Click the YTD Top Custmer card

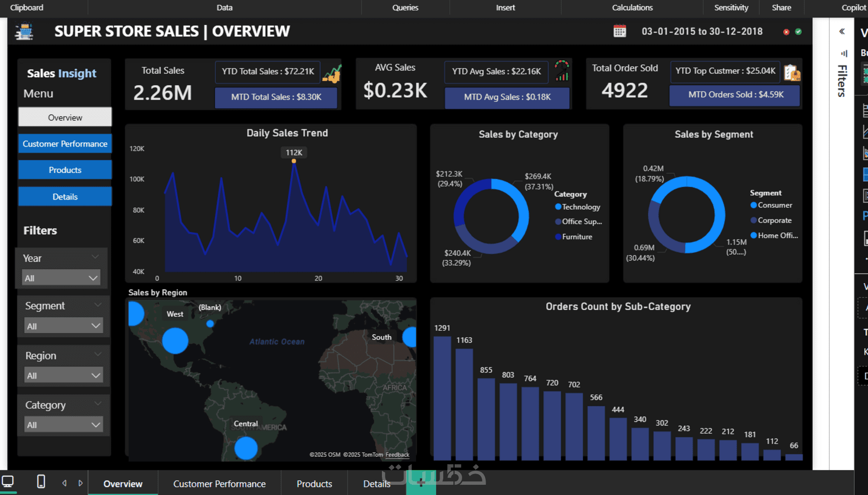726,71
